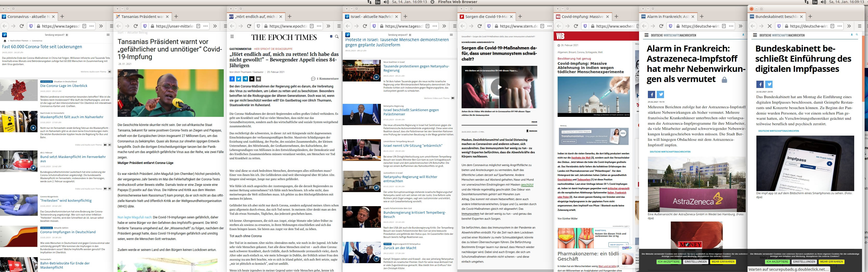Reload the Tansanias Präsident page

136,26
